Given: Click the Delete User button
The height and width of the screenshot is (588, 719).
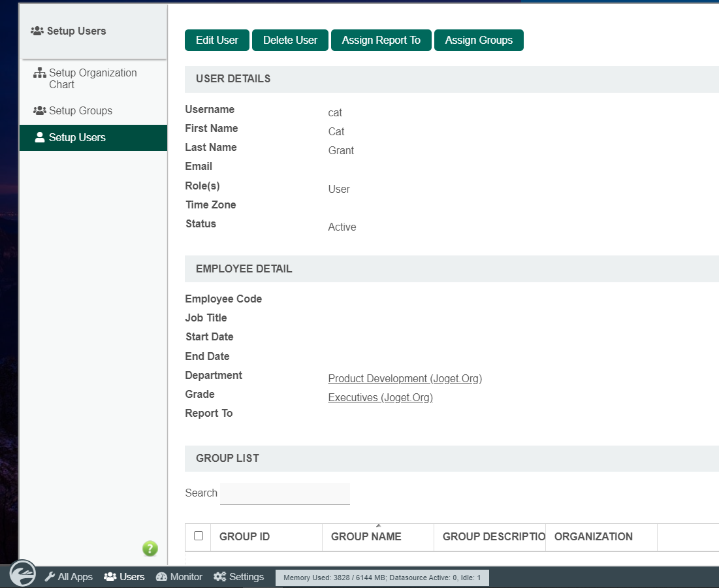Looking at the screenshot, I should [290, 40].
